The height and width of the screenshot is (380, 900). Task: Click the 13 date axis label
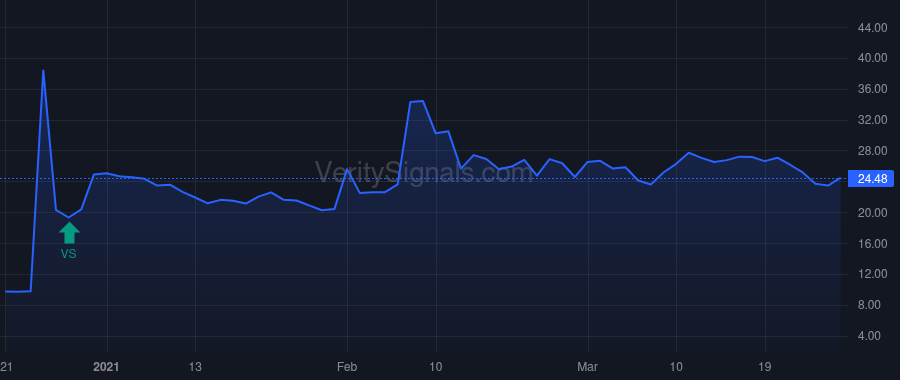tap(196, 366)
